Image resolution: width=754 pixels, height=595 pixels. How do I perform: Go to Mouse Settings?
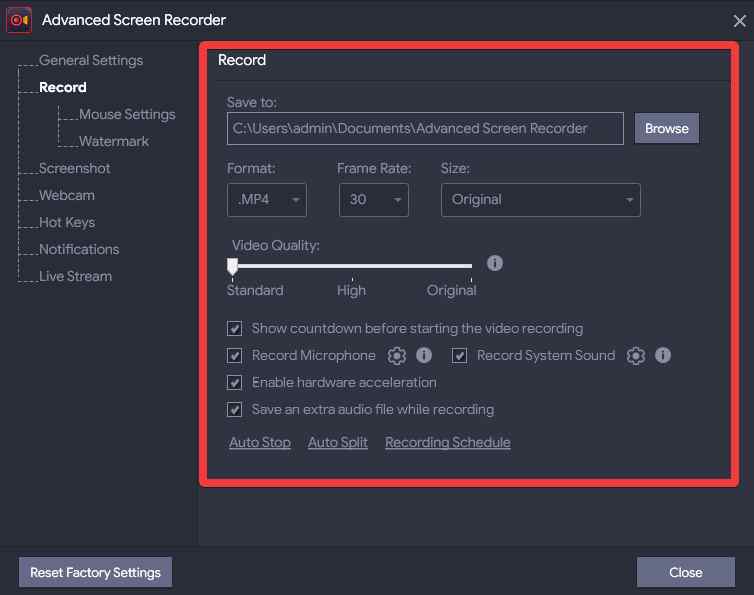tap(127, 114)
